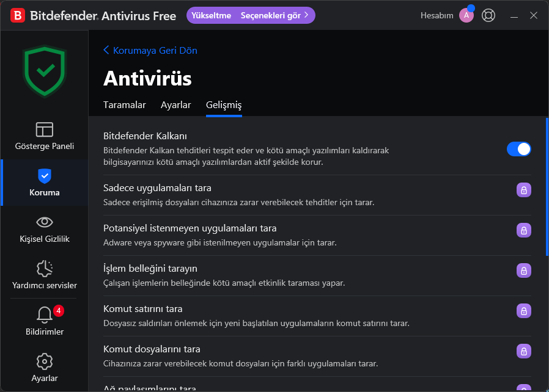The width and height of the screenshot is (549, 392).
Task: Switch to the Ayarlar tab
Action: [x=176, y=105]
